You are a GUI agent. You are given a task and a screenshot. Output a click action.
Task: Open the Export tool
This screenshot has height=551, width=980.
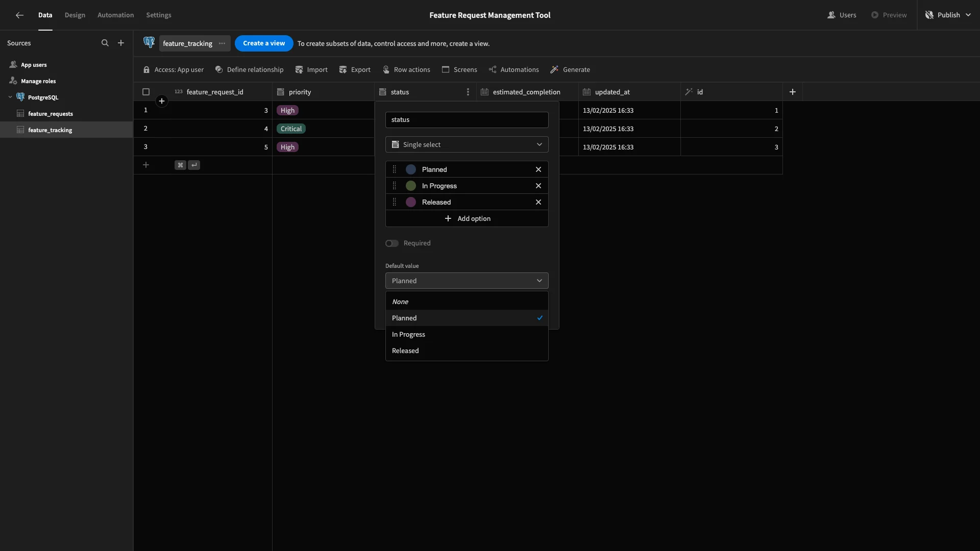click(355, 70)
